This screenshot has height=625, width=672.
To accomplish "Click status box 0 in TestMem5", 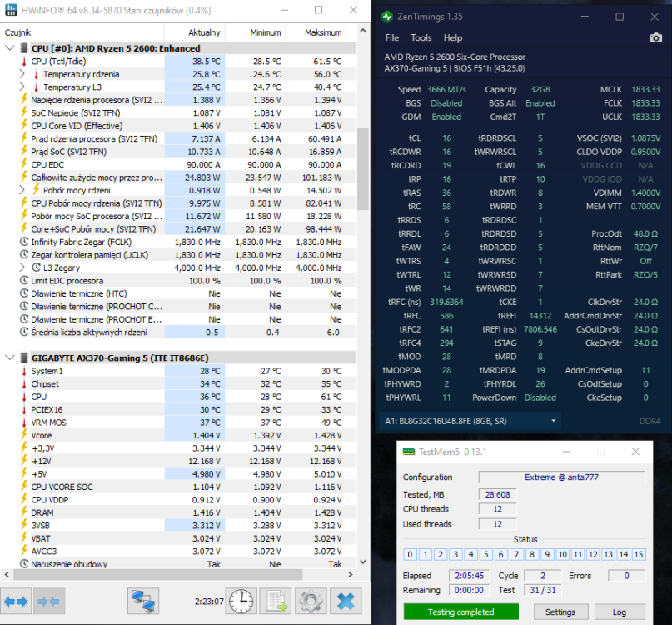I will [x=410, y=555].
